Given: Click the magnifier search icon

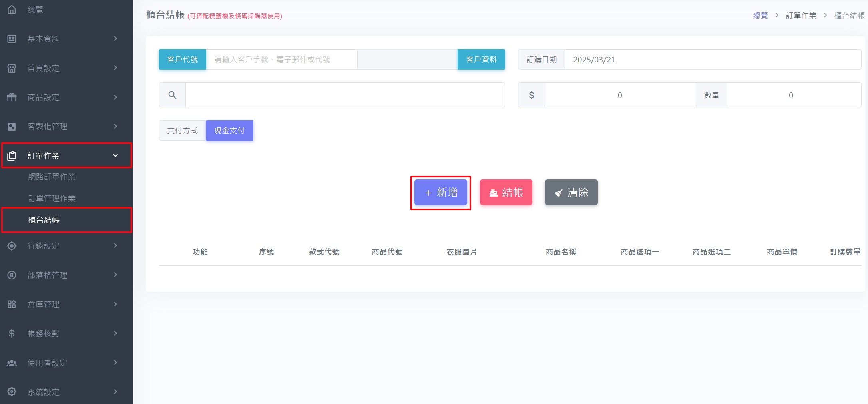Looking at the screenshot, I should click(172, 95).
